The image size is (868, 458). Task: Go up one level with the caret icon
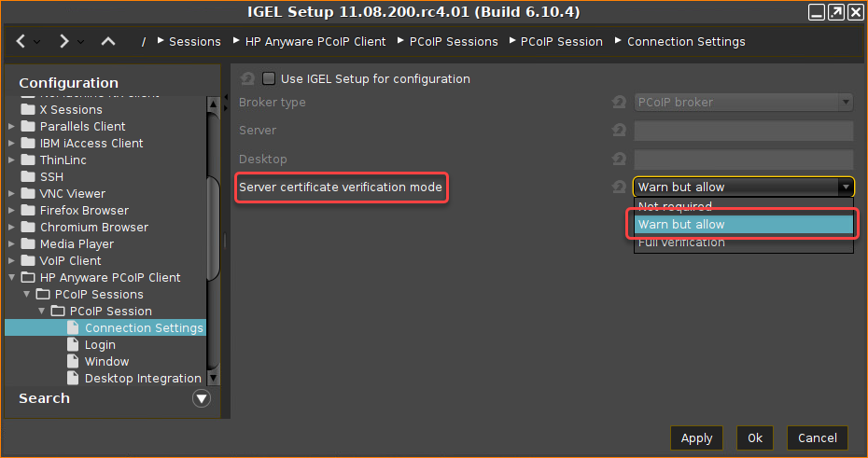click(108, 41)
